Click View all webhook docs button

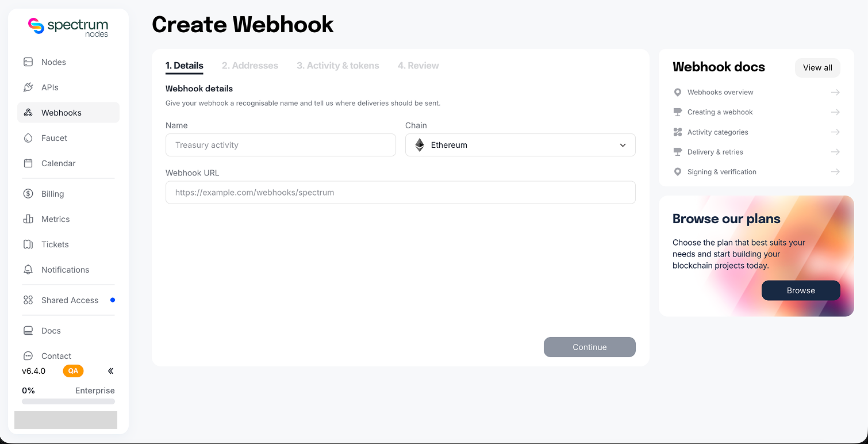point(817,68)
